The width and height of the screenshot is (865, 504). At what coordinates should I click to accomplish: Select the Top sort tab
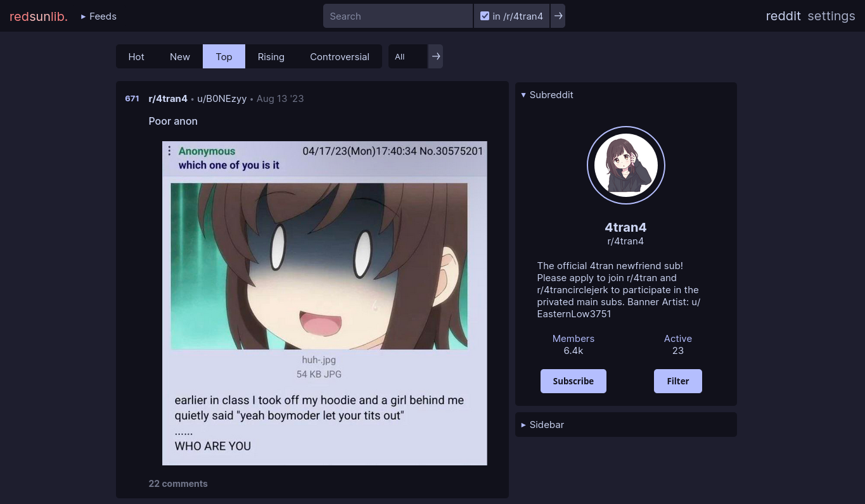pos(224,56)
